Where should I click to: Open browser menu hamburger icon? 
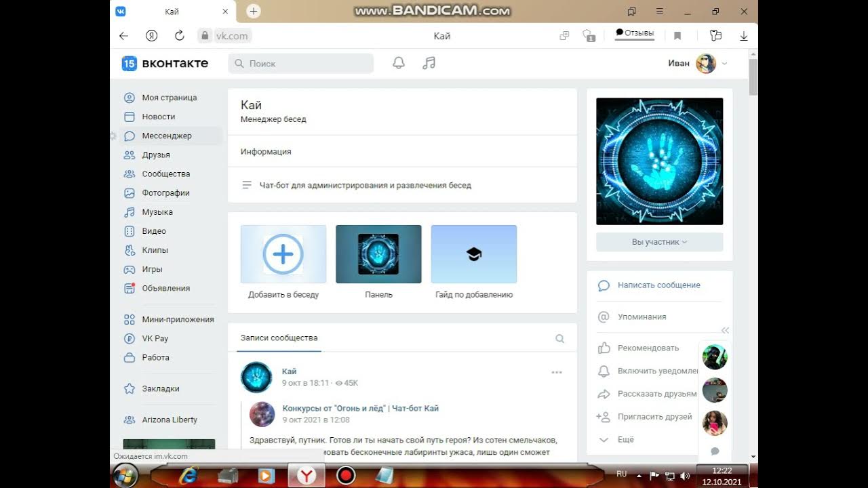pyautogui.click(x=660, y=12)
